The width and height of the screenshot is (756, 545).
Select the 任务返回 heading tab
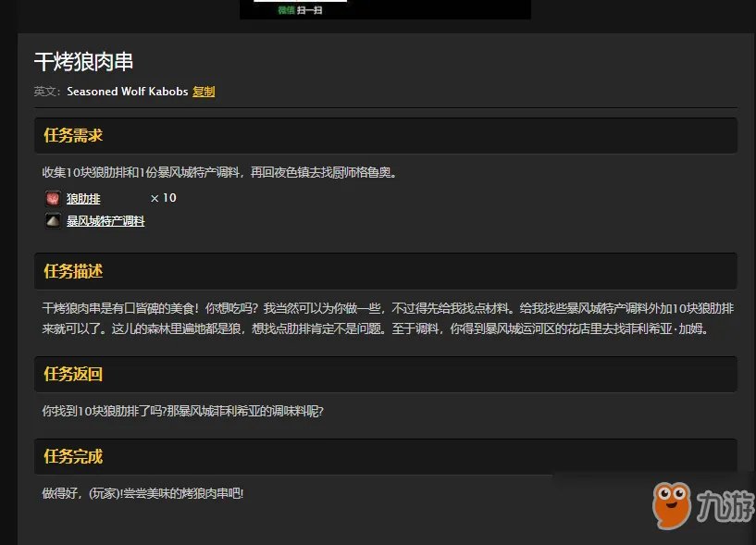pyautogui.click(x=74, y=374)
